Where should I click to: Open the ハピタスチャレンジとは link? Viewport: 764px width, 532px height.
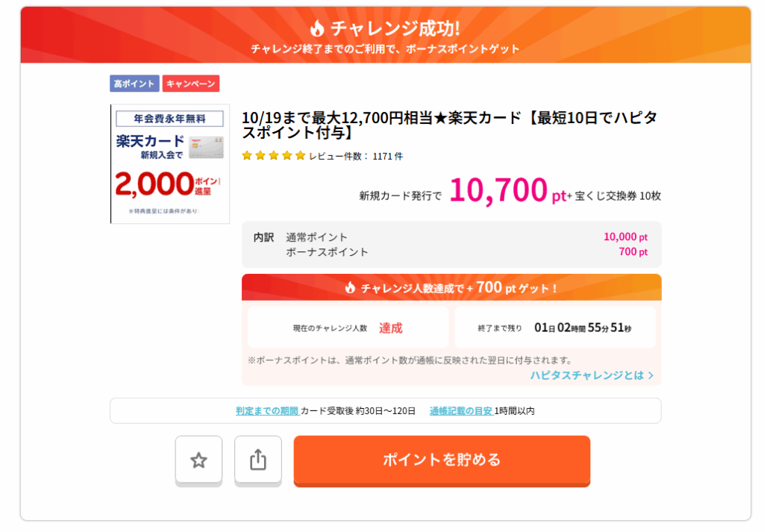point(586,375)
